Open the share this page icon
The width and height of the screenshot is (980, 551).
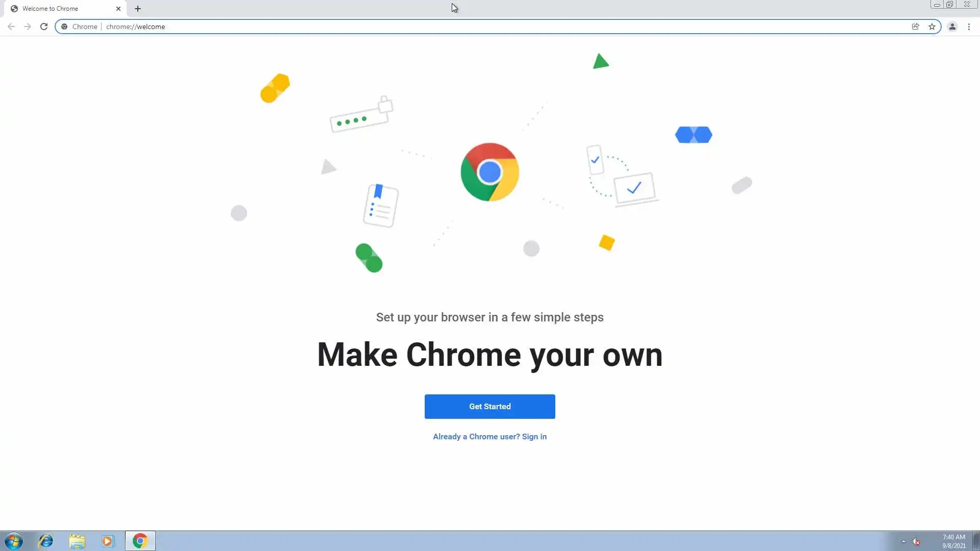[916, 27]
